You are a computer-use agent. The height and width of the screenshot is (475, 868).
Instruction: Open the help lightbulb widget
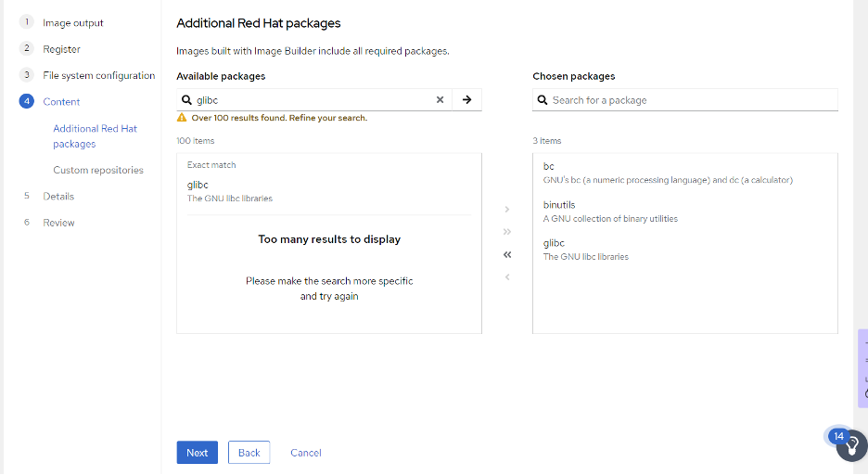point(852,445)
